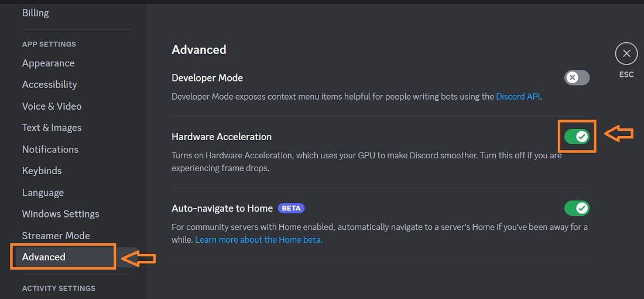Open Billing settings

[x=36, y=13]
